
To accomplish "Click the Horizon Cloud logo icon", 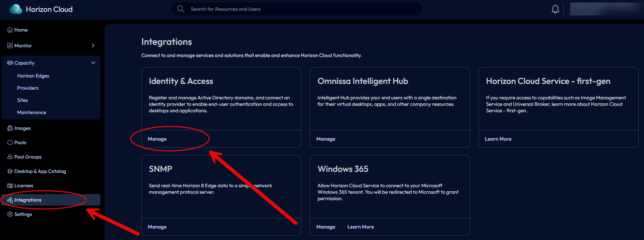I will 15,9.
